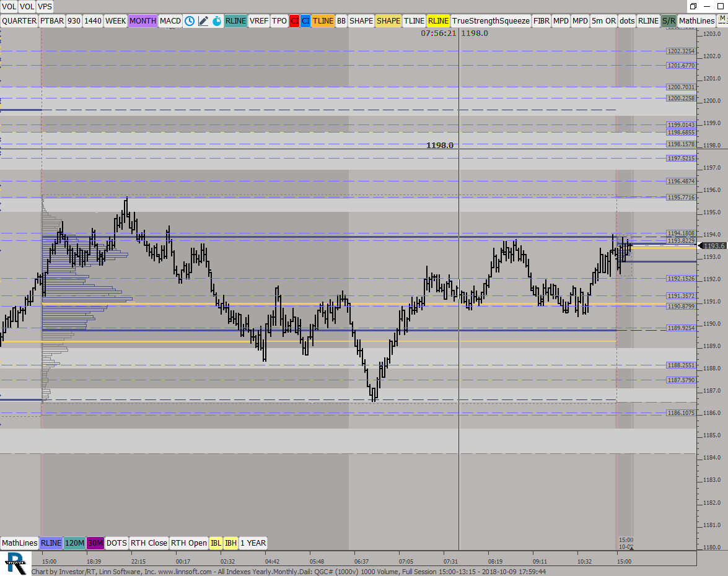Click the white SHAPE button

[361, 21]
